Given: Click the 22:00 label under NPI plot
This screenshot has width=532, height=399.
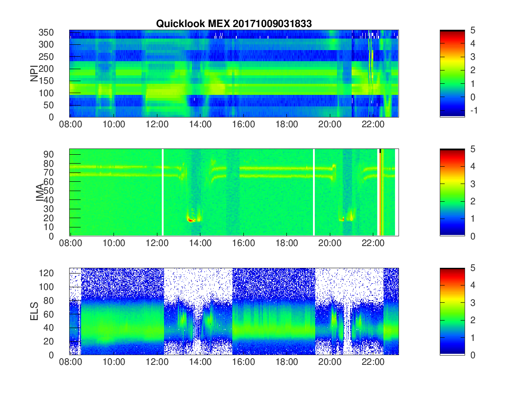Looking at the screenshot, I should [x=373, y=125].
